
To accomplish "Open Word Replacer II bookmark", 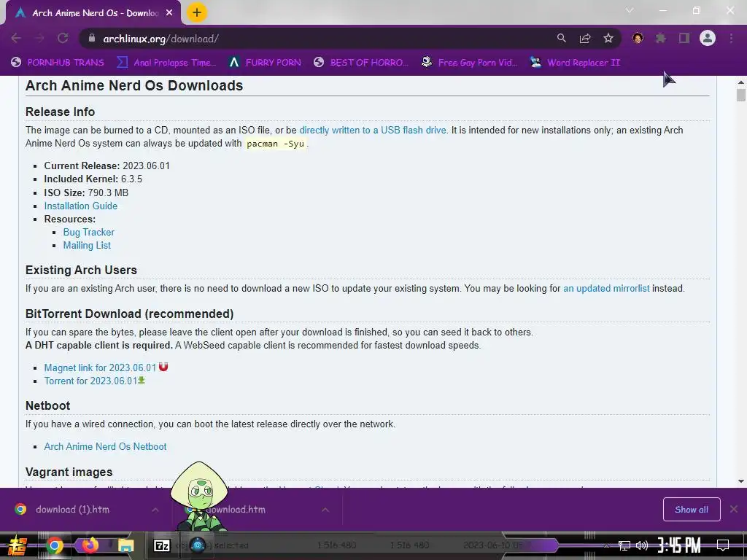I will [x=575, y=63].
